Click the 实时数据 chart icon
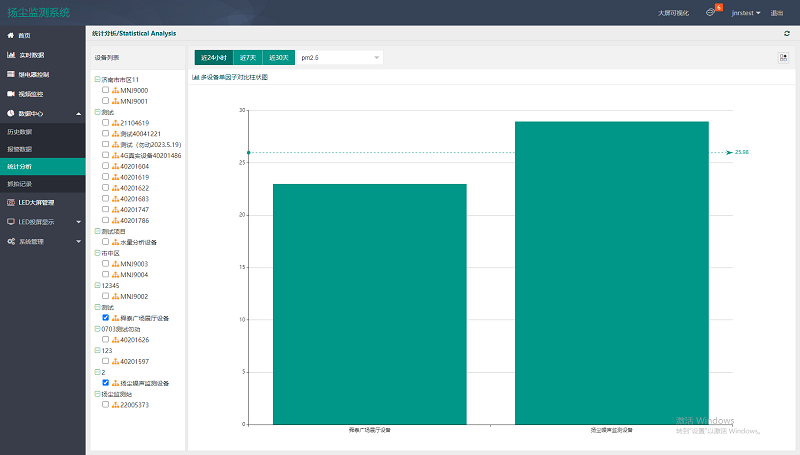 11,54
